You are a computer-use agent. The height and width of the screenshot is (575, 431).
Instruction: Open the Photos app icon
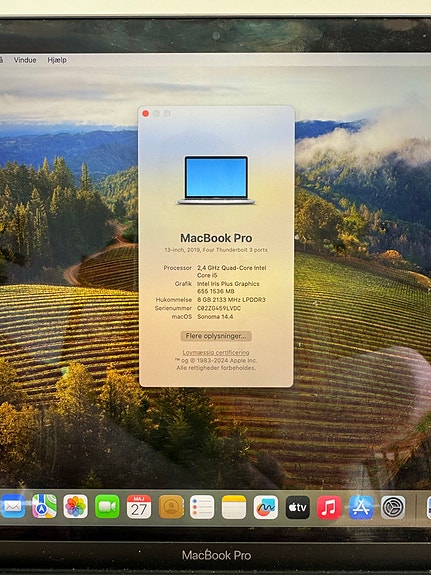pyautogui.click(x=76, y=506)
